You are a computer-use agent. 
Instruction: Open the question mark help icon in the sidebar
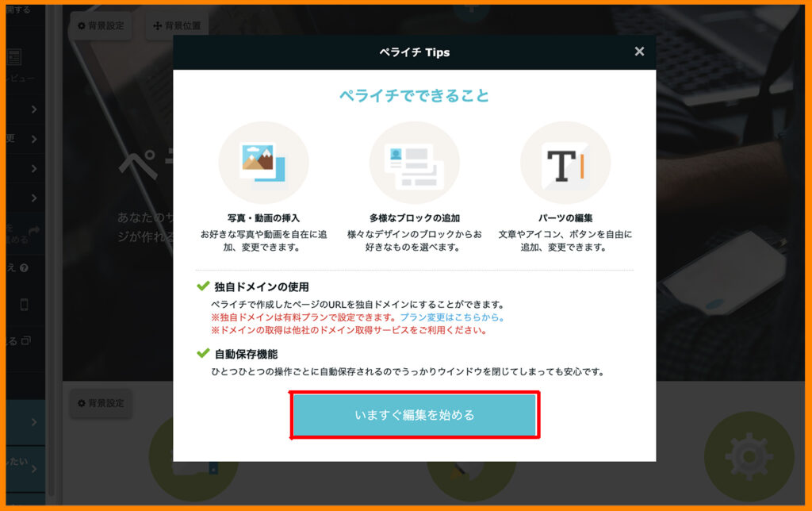click(x=24, y=268)
